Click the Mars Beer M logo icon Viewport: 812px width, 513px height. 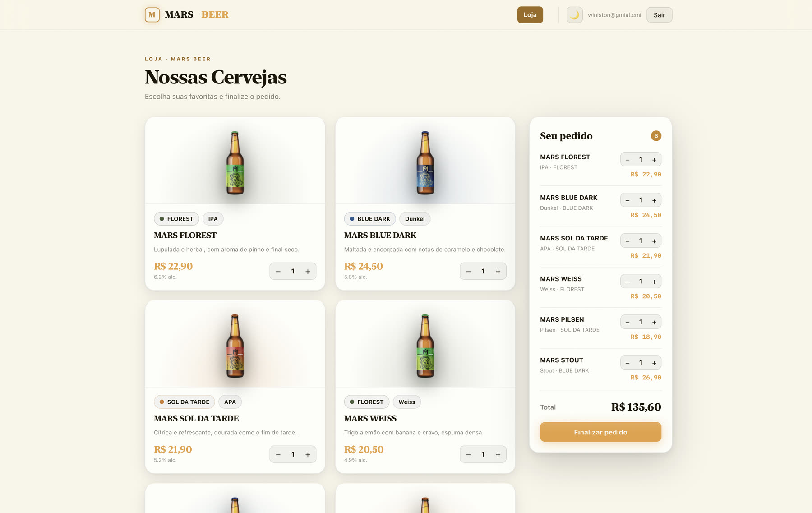(152, 15)
